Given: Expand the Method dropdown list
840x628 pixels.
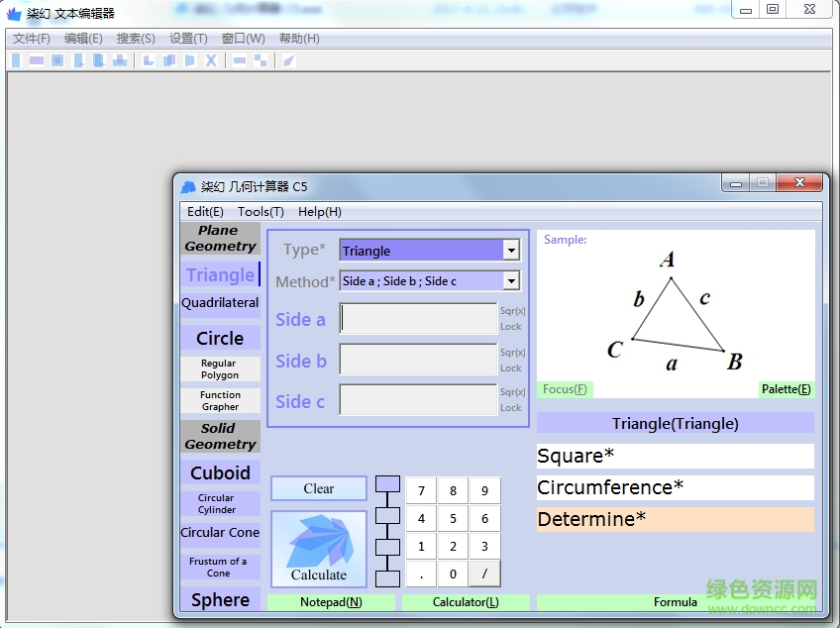Looking at the screenshot, I should coord(511,281).
